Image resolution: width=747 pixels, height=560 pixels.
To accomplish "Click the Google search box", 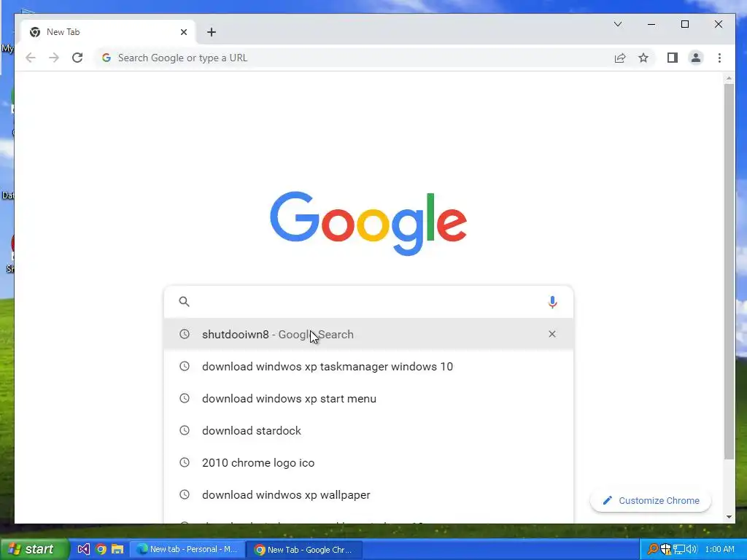I will pyautogui.click(x=368, y=302).
